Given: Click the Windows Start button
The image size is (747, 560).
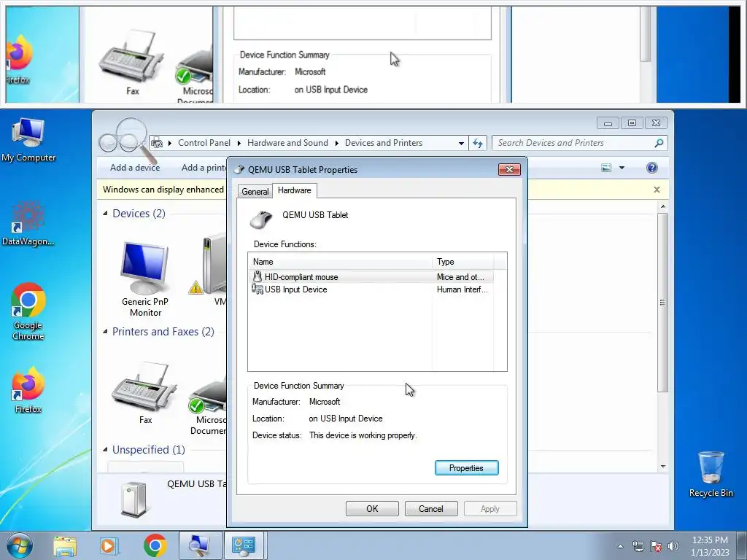Looking at the screenshot, I should coord(20,545).
